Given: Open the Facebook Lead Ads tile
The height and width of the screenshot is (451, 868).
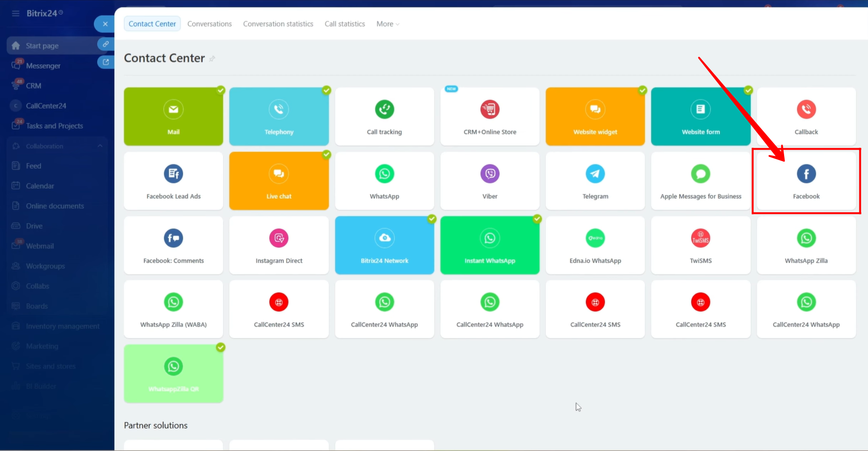Looking at the screenshot, I should click(x=174, y=181).
